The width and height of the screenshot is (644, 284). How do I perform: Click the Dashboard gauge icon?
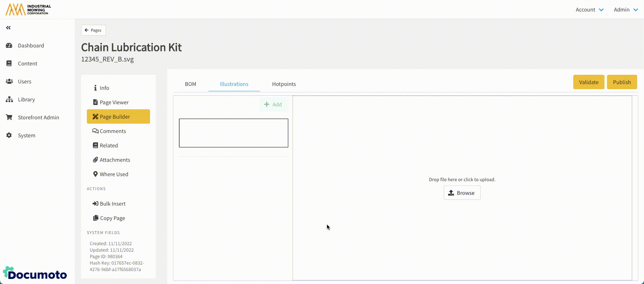tap(9, 46)
